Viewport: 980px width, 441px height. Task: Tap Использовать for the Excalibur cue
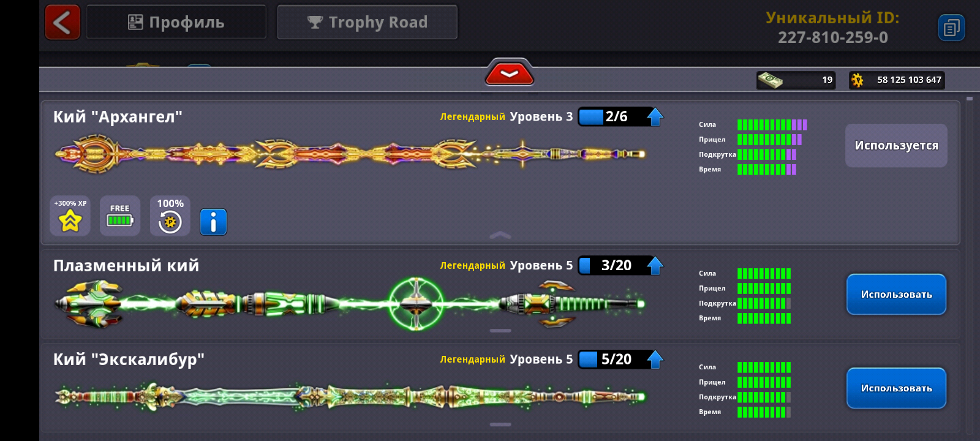[x=897, y=388]
